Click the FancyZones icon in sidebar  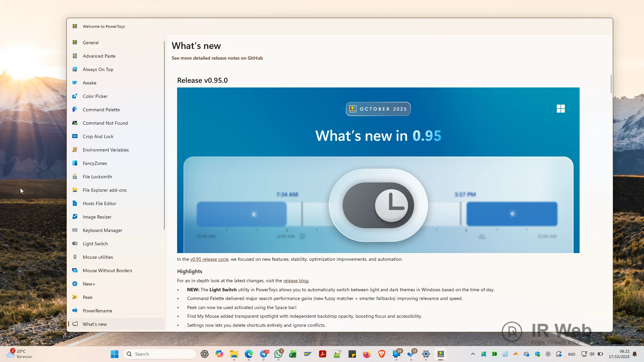[75, 163]
